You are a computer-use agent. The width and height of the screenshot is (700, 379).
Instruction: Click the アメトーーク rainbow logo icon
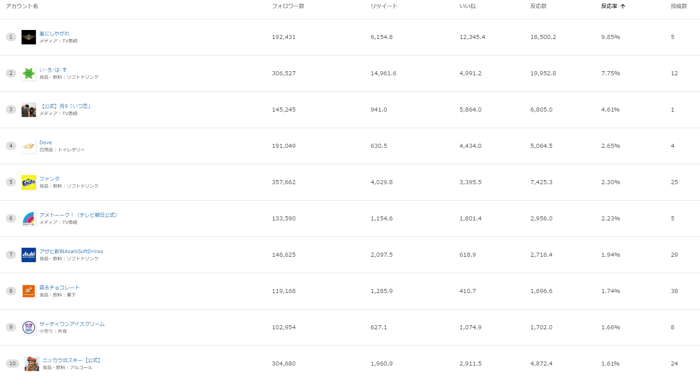click(x=29, y=219)
